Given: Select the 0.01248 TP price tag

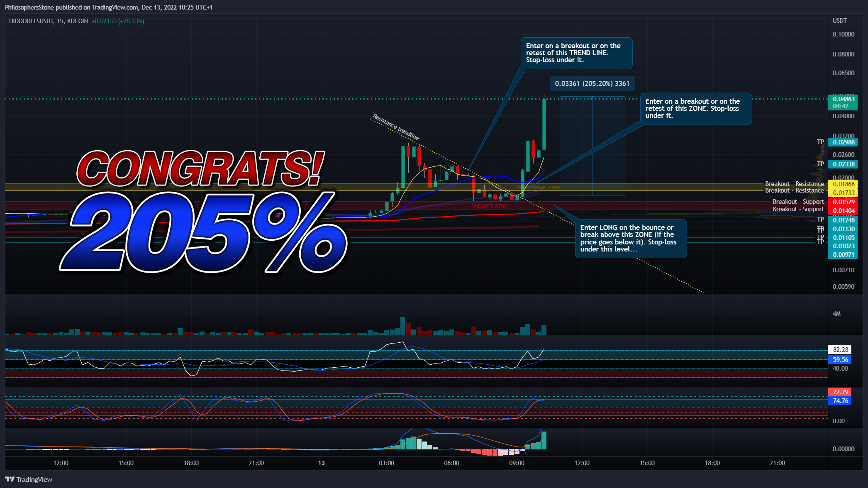Looking at the screenshot, I should click(844, 220).
